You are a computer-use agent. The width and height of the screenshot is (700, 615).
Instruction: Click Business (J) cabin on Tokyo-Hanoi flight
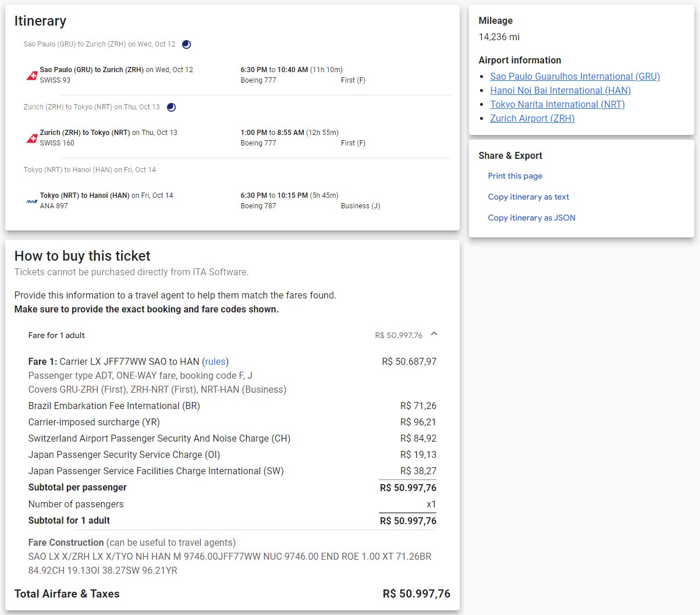[361, 206]
